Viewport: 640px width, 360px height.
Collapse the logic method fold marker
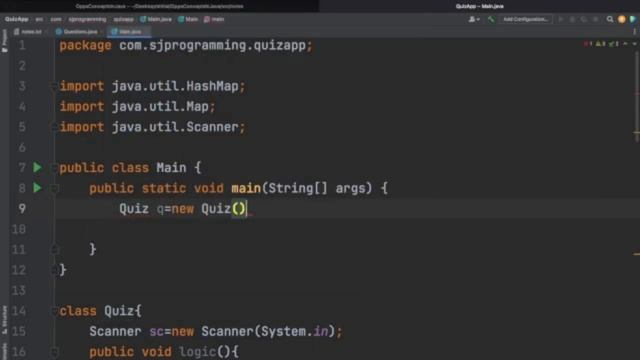tap(54, 351)
